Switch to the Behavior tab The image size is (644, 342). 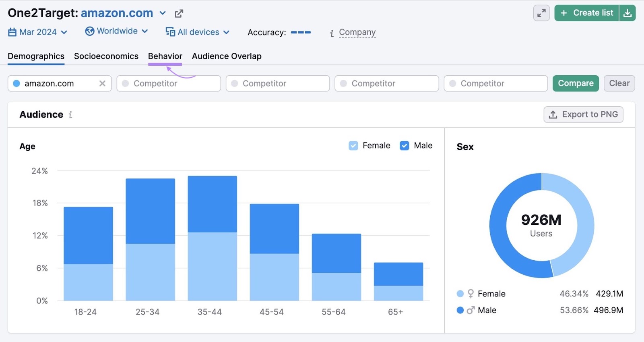tap(165, 56)
